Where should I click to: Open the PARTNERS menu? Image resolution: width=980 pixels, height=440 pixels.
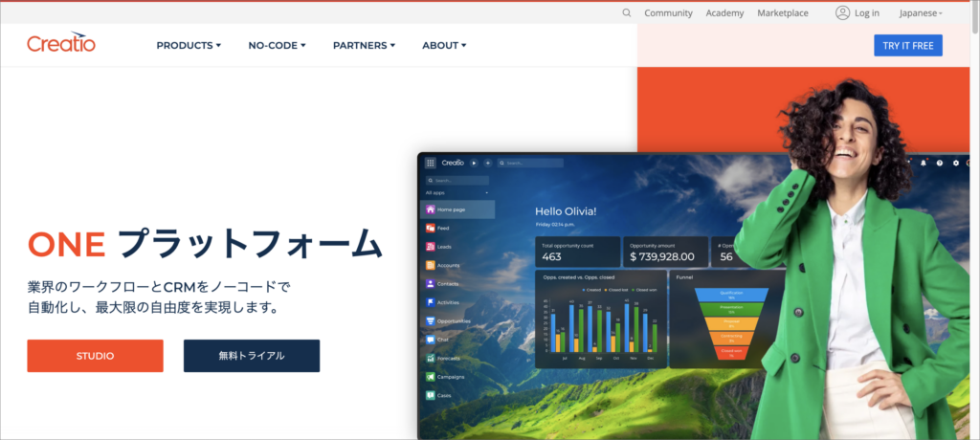[364, 45]
